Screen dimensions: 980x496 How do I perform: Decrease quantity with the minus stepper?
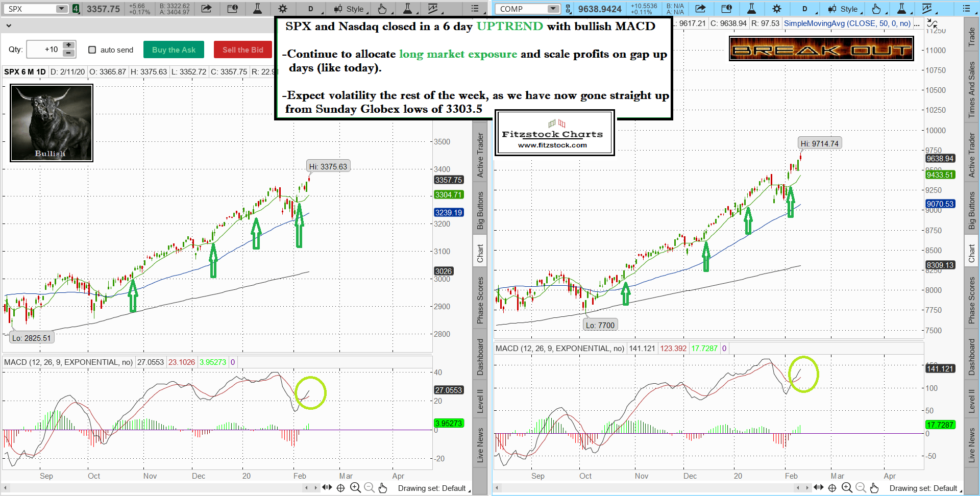(x=68, y=53)
